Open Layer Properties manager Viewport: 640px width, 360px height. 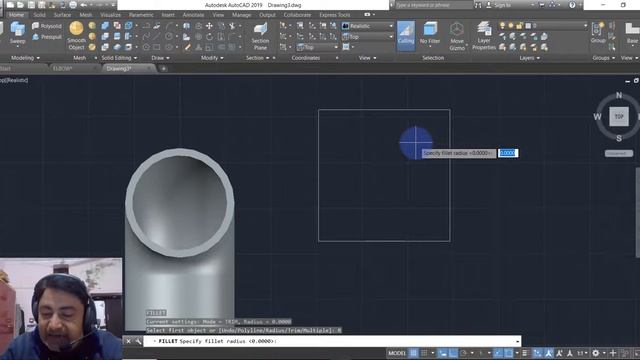point(484,36)
